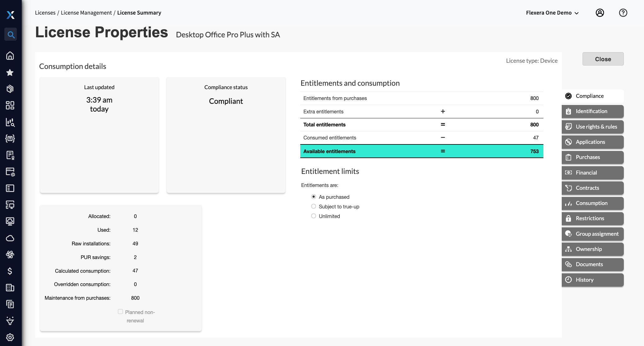Select the 'Subject to true-up' radio option
644x346 pixels.
pos(314,207)
